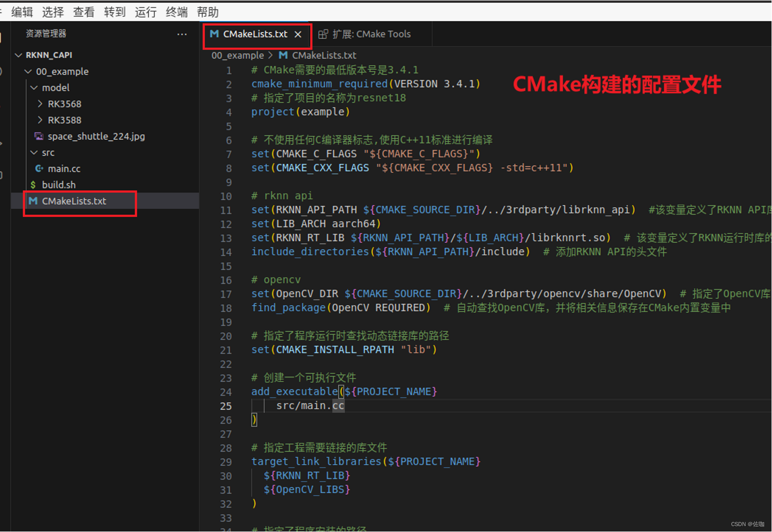Open the 选择 menu
Viewport: 772px width, 532px height.
point(53,12)
